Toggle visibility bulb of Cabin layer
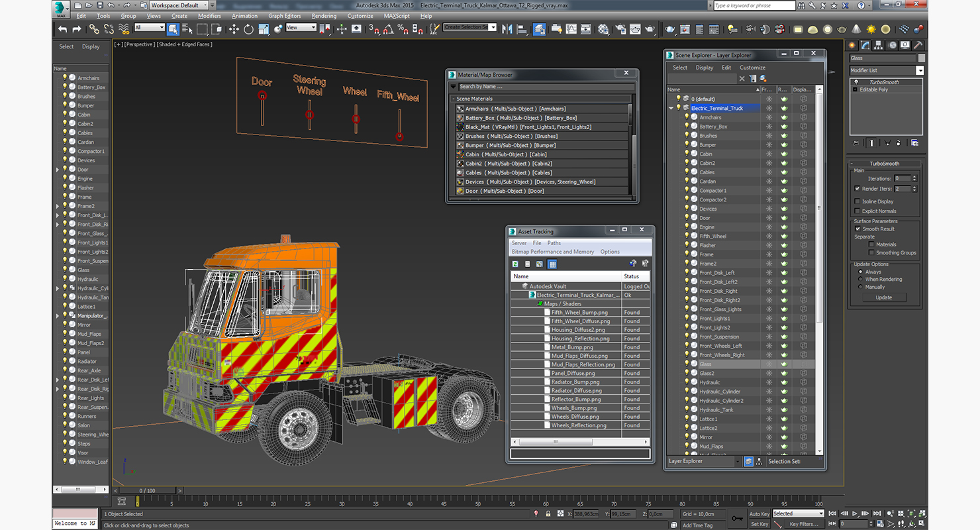This screenshot has width=980, height=530. click(687, 154)
